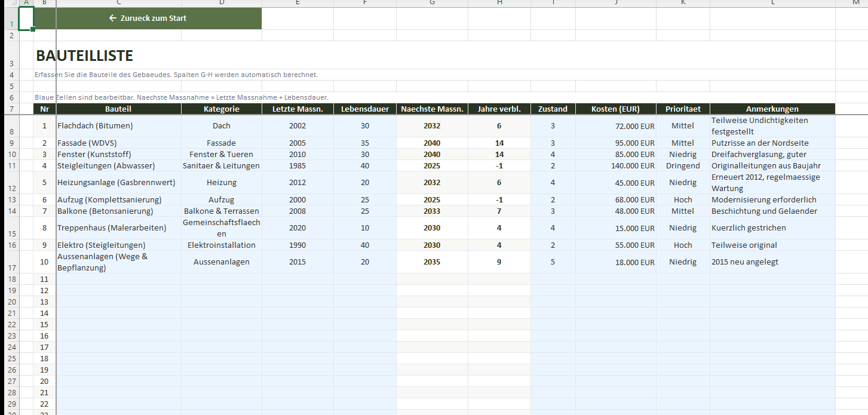This screenshot has width=868, height=415.
Task: Click row header 7 to select row
Action: [x=11, y=109]
